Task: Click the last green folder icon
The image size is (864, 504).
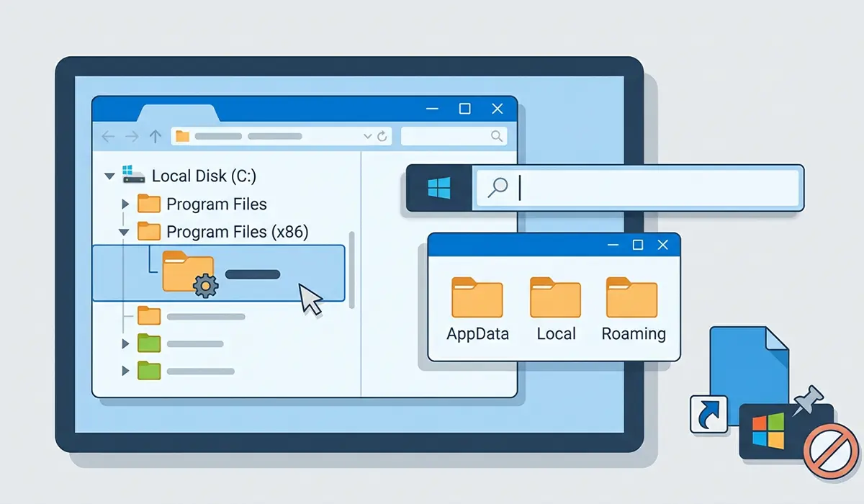Action: tap(149, 370)
